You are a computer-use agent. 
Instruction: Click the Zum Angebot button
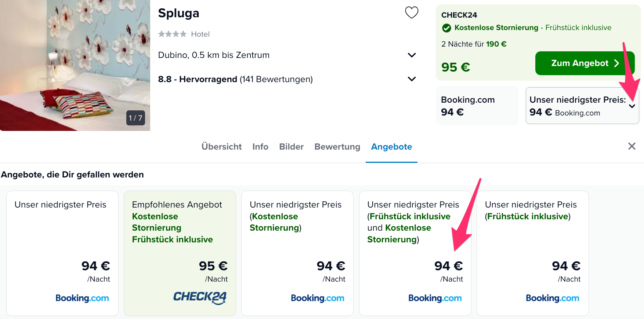tap(585, 63)
